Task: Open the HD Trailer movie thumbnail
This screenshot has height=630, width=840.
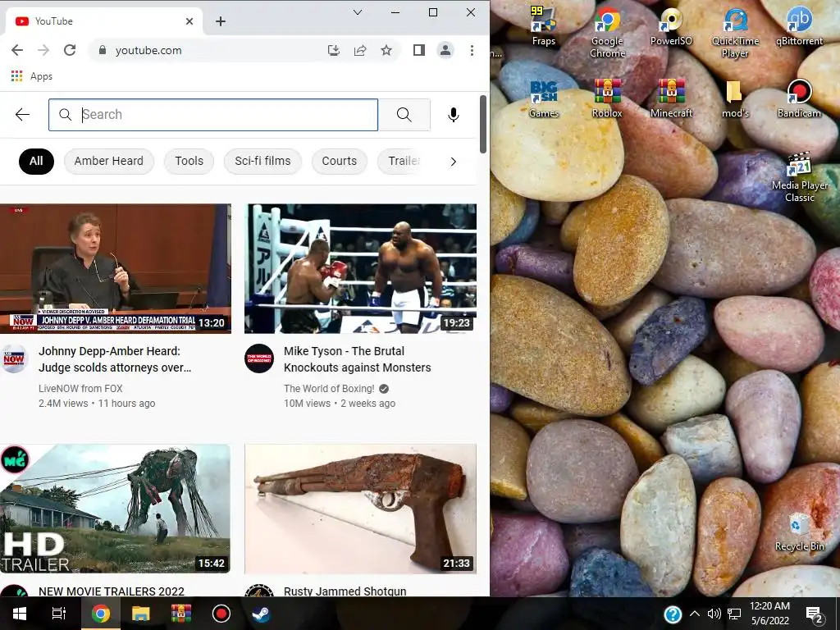Action: pyautogui.click(x=115, y=509)
